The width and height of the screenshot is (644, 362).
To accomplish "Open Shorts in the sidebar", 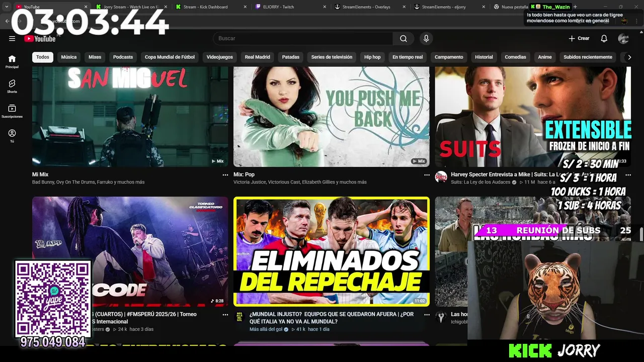I will [x=12, y=86].
